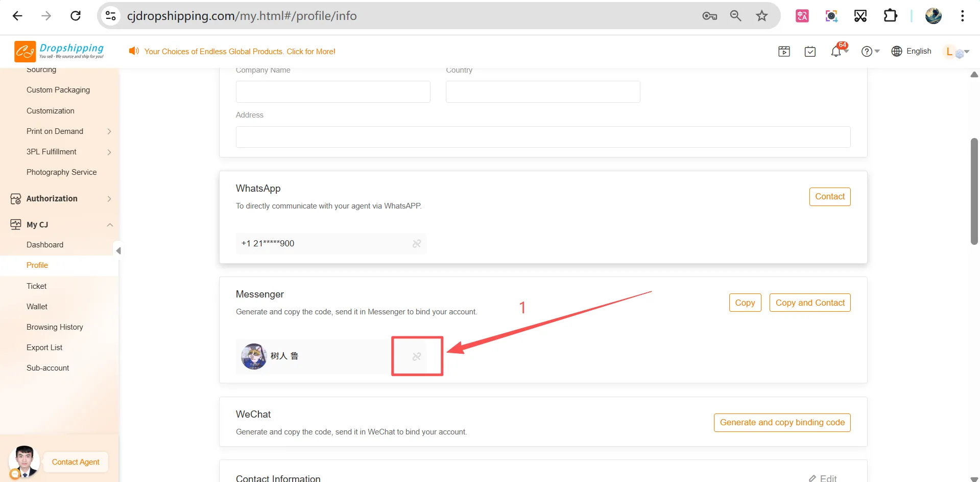
Task: Go to Wallet in the sidebar
Action: point(37,307)
